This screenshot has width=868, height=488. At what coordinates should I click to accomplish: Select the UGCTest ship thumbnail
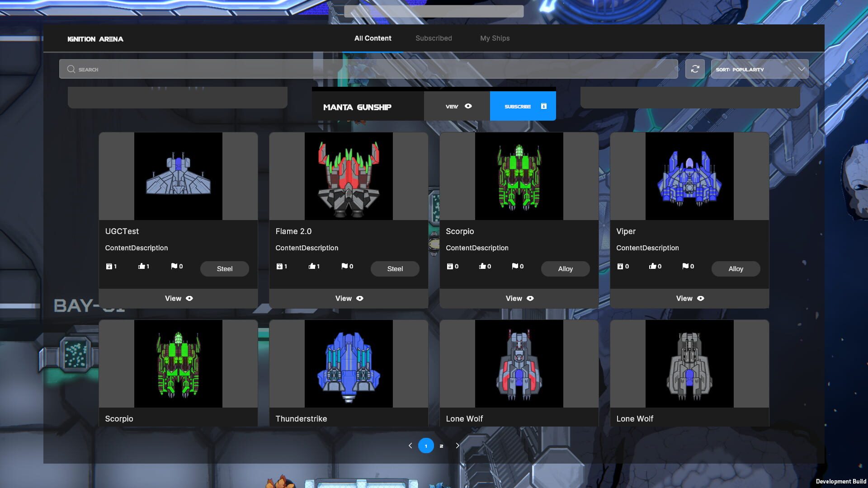point(178,176)
